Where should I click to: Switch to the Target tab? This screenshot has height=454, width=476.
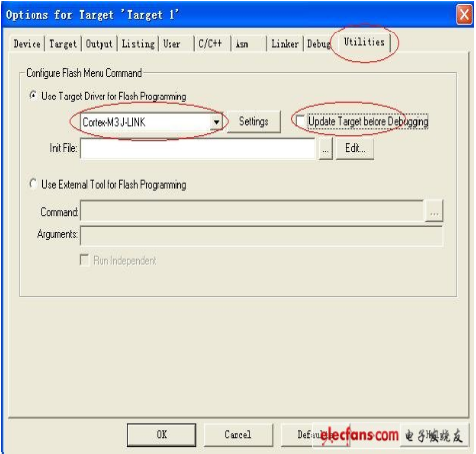point(63,44)
